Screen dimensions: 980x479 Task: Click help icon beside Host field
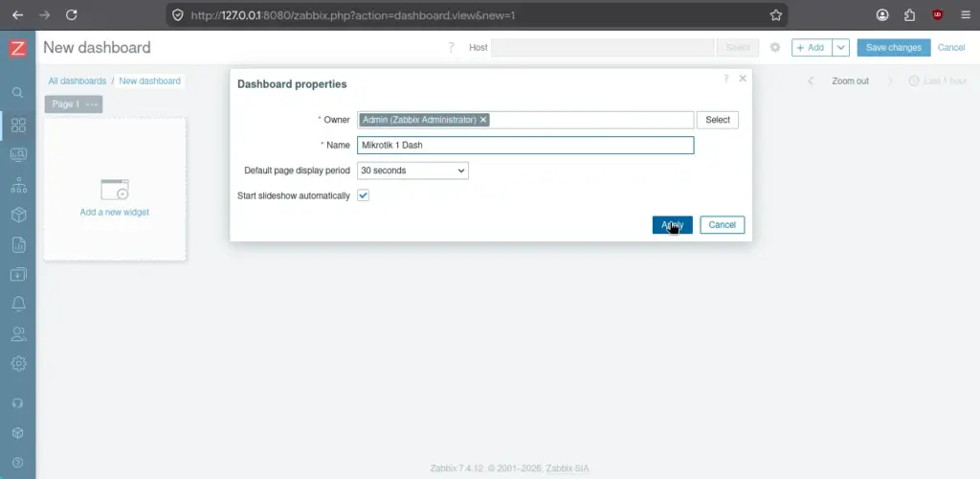pyautogui.click(x=451, y=48)
